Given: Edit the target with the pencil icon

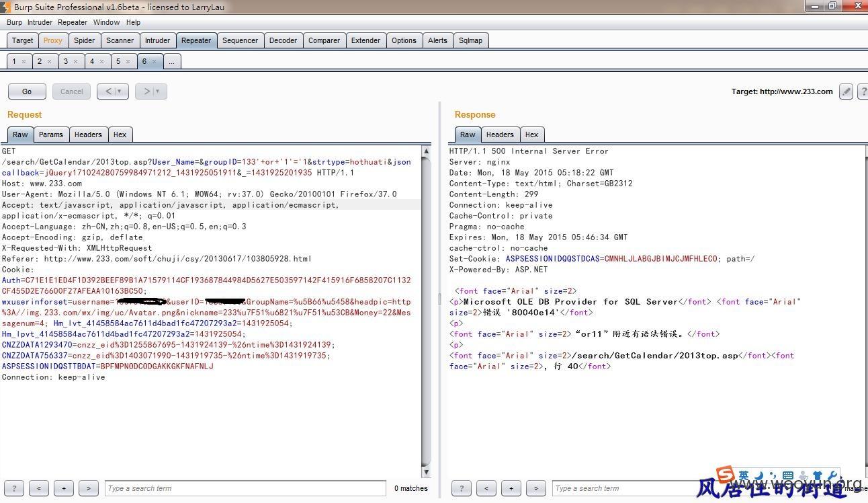Looking at the screenshot, I should (x=847, y=91).
